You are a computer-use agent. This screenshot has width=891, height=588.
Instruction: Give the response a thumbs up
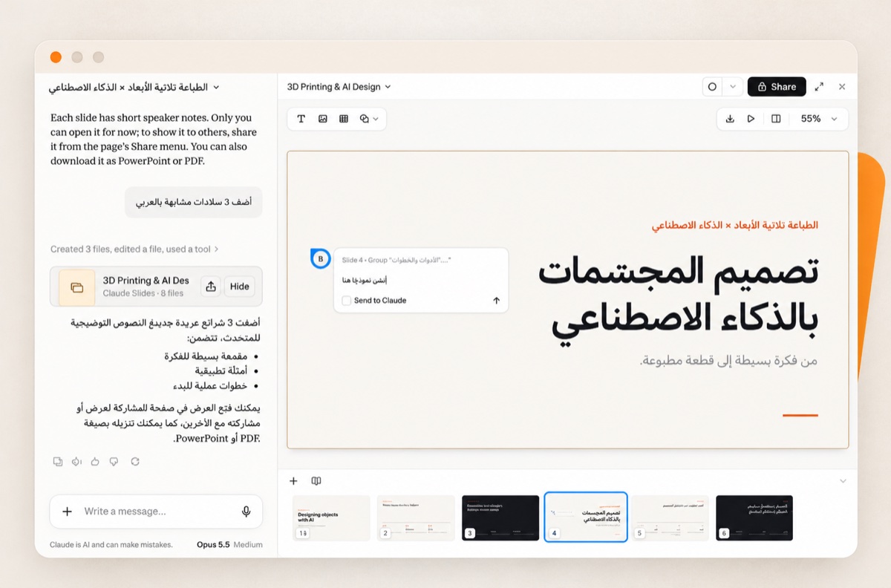pos(95,462)
